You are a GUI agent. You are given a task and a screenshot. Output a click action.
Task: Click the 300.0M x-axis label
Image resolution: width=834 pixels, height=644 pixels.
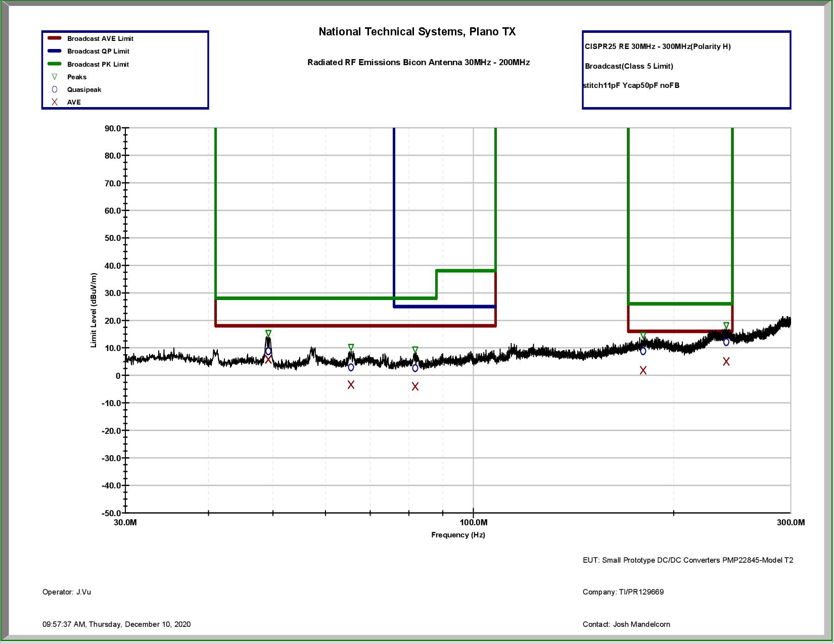791,522
